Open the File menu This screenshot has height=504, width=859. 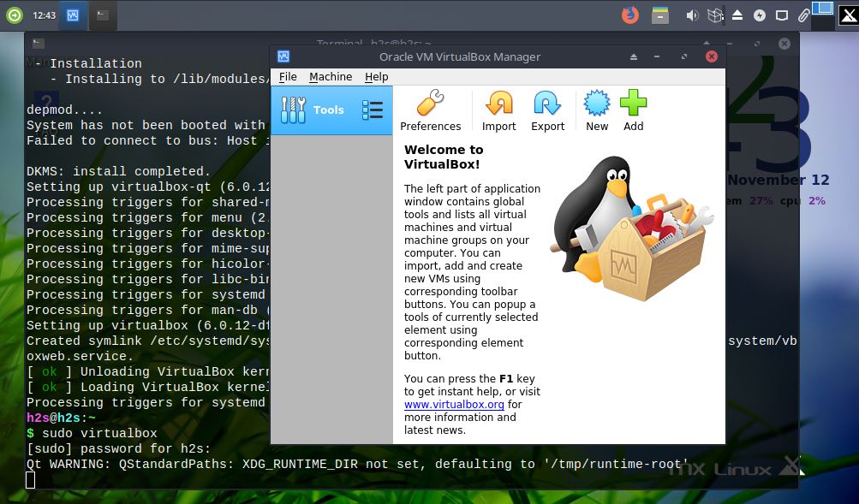point(288,77)
